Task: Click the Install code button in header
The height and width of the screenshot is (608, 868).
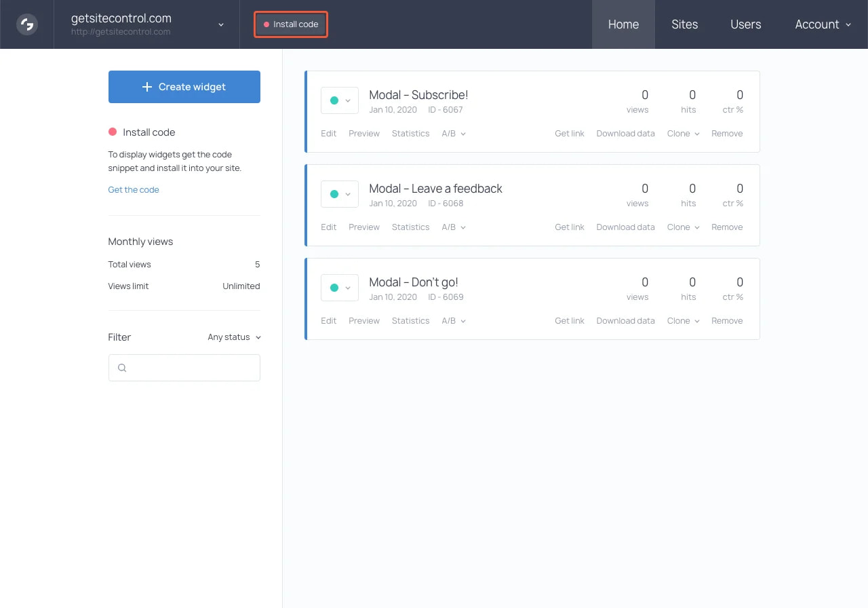Action: pos(291,24)
